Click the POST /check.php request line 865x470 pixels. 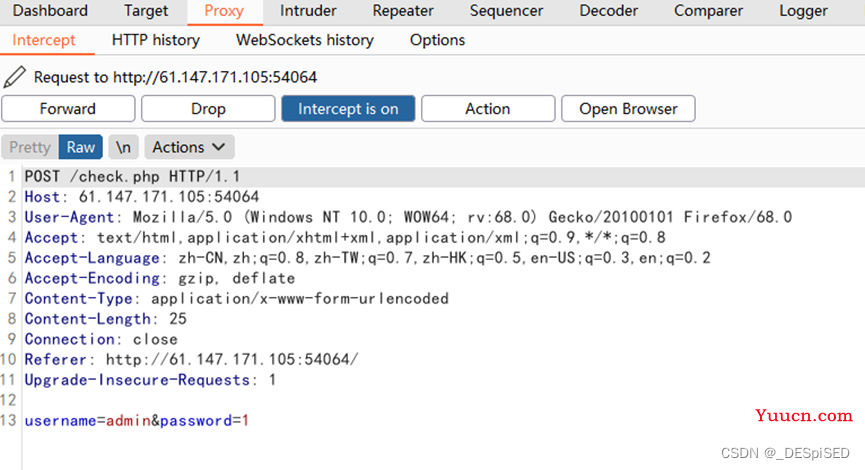(132, 177)
